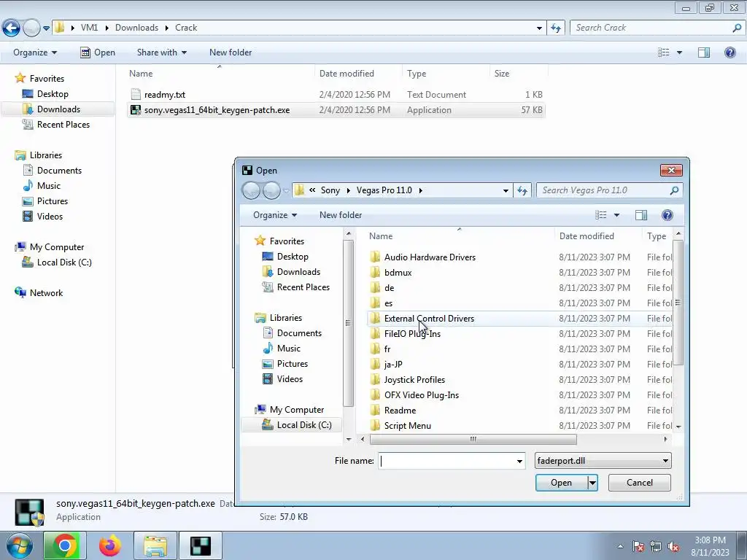This screenshot has width=747, height=560.
Task: Click the change view icon in the Open dialog
Action: 601,215
